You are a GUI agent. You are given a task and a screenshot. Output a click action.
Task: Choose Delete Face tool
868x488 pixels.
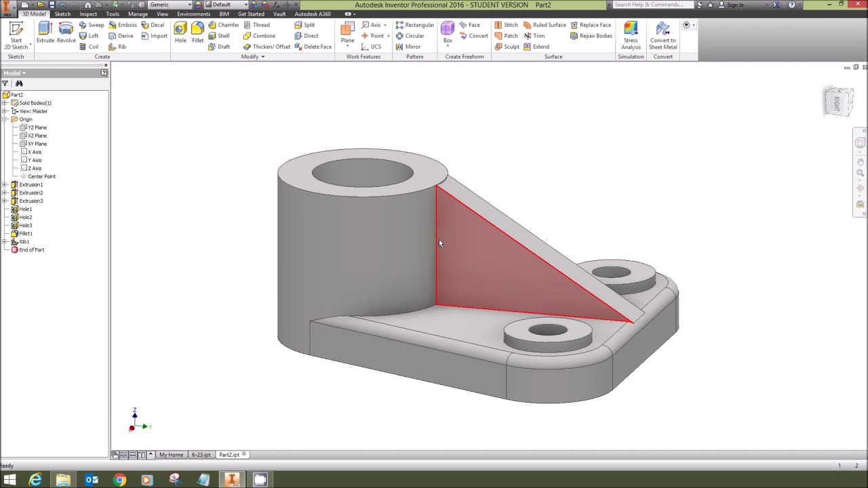(x=313, y=47)
